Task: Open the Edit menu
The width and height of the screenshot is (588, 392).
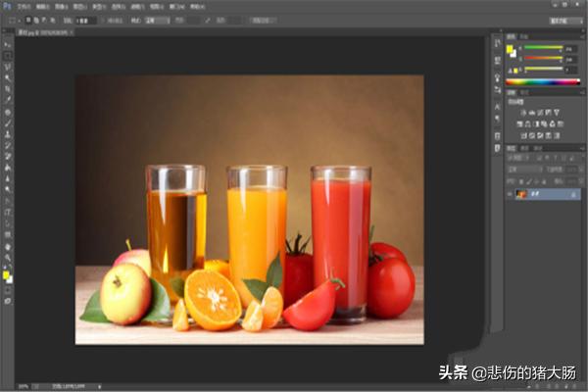Action: pyautogui.click(x=43, y=6)
